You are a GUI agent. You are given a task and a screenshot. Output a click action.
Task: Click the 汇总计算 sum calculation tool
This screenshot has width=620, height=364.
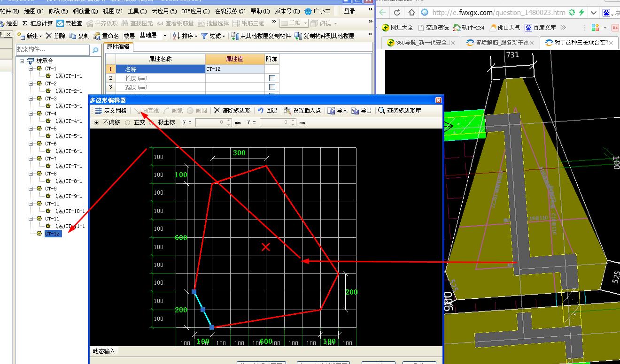(x=38, y=23)
